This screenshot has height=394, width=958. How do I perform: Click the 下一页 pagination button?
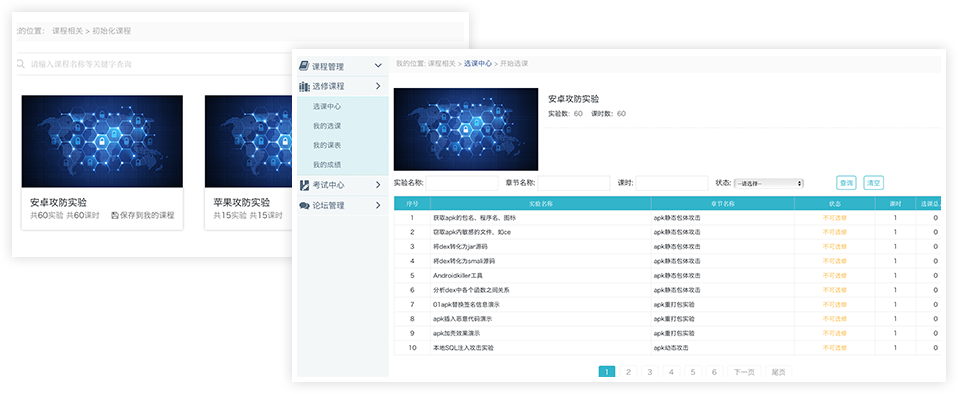click(x=744, y=371)
